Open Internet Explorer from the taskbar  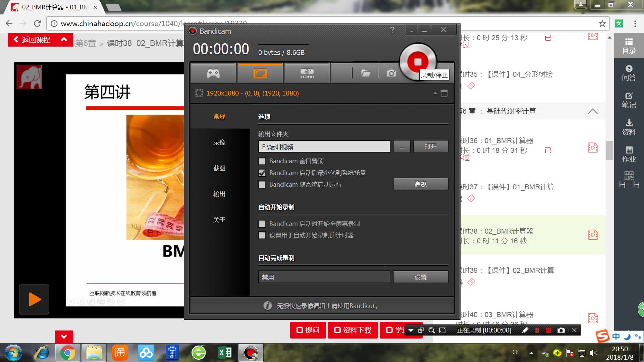pyautogui.click(x=42, y=353)
